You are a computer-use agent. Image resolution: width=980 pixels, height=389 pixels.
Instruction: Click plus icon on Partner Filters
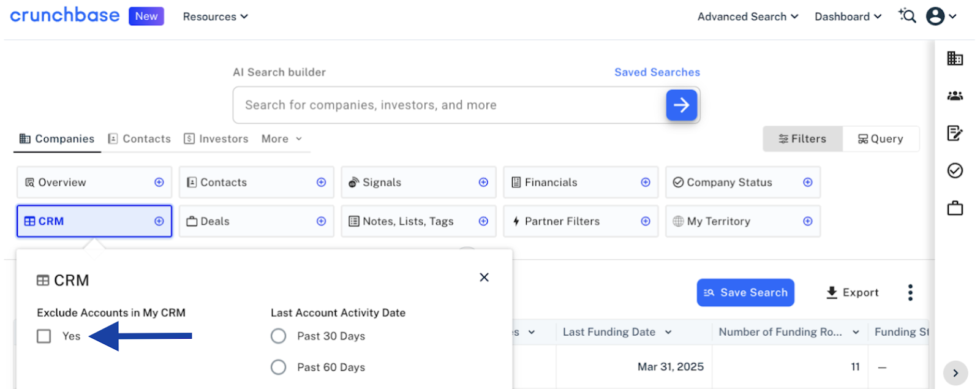pos(646,221)
